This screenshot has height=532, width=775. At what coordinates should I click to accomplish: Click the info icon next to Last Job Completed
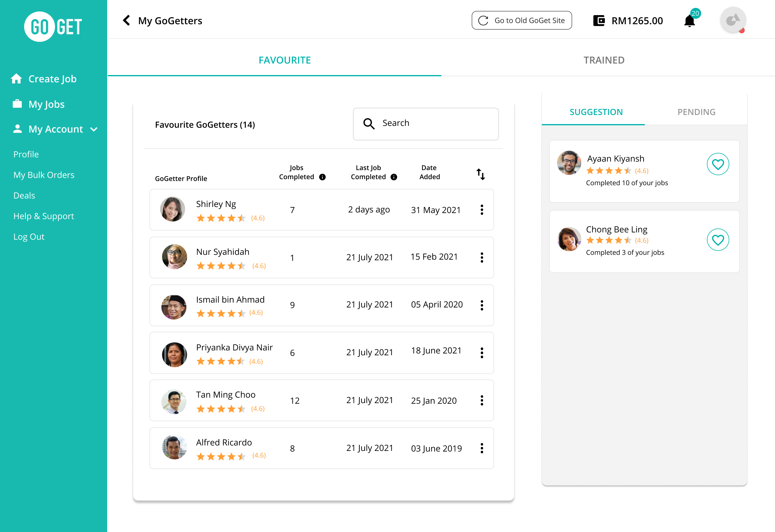394,177
